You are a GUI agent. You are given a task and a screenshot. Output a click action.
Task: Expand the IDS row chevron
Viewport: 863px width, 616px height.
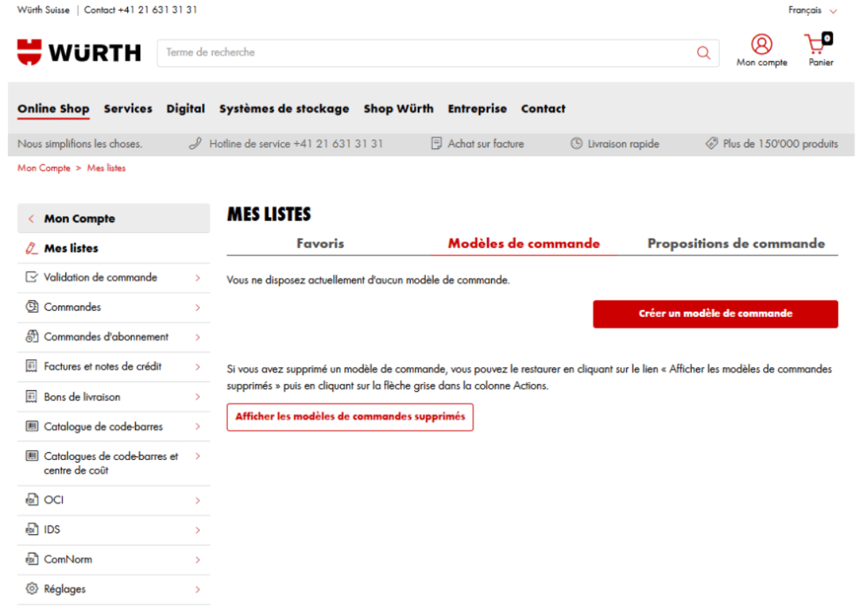pyautogui.click(x=198, y=530)
